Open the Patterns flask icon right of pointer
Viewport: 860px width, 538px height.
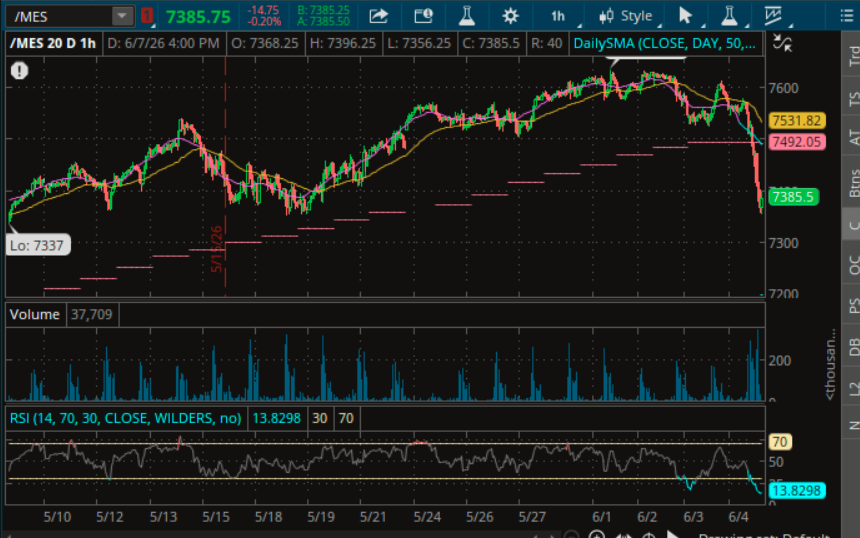click(x=729, y=16)
